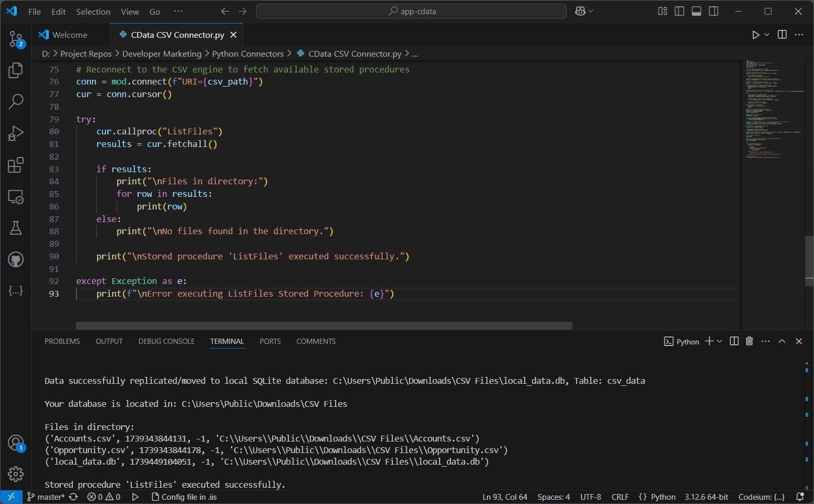This screenshot has width=814, height=504.
Task: Click CRLF end-of-line selector
Action: click(x=620, y=497)
